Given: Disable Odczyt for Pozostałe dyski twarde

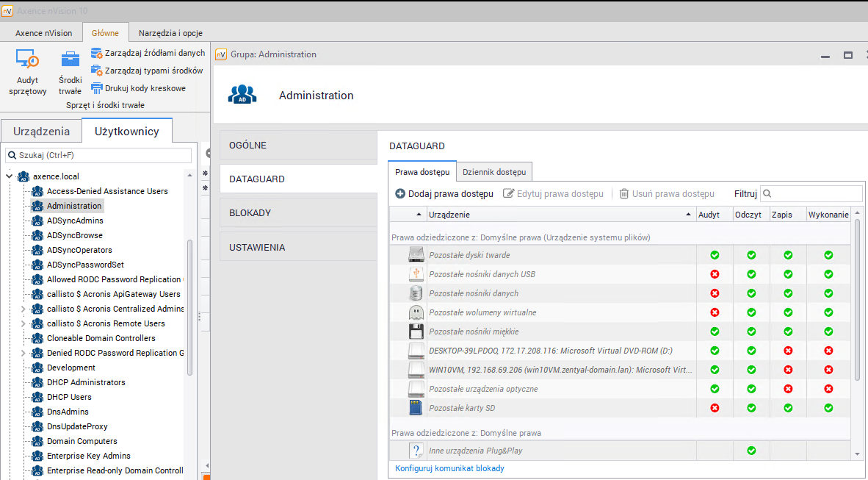Looking at the screenshot, I should (x=751, y=254).
